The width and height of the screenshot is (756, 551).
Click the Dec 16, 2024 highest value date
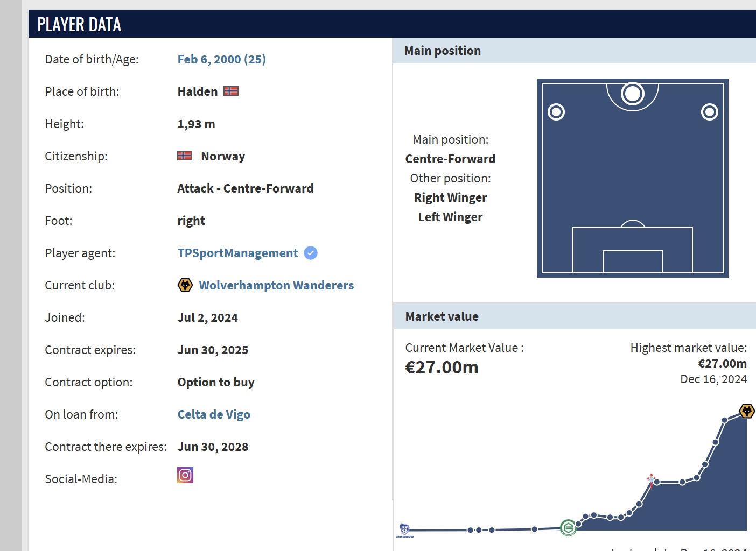point(713,379)
